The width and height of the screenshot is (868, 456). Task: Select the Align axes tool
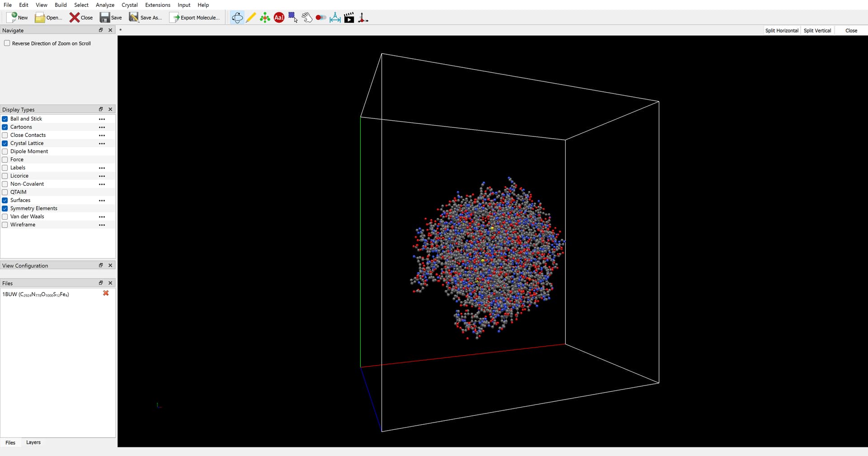[363, 18]
